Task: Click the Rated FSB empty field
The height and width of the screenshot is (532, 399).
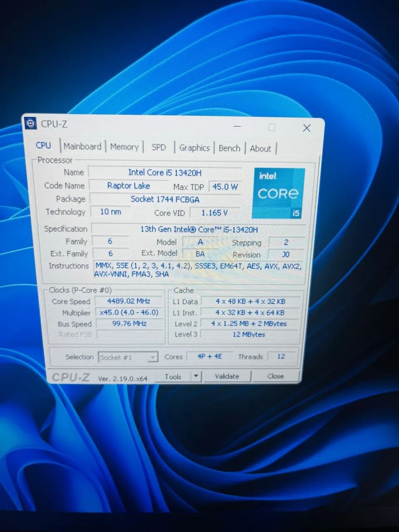Action: [x=130, y=335]
